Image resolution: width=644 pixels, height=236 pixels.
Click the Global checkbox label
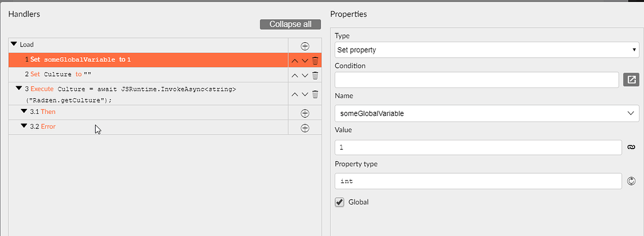(358, 202)
